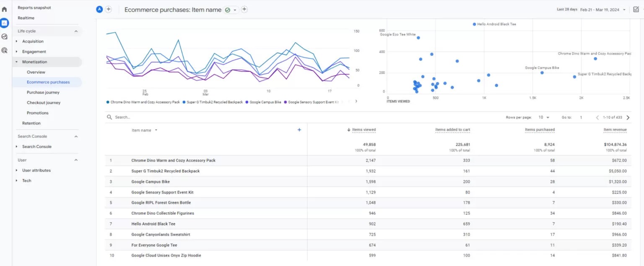Click 'Super G Timbuk2 Recycled Backpack' in the table
The image size is (644, 266).
[165, 171]
